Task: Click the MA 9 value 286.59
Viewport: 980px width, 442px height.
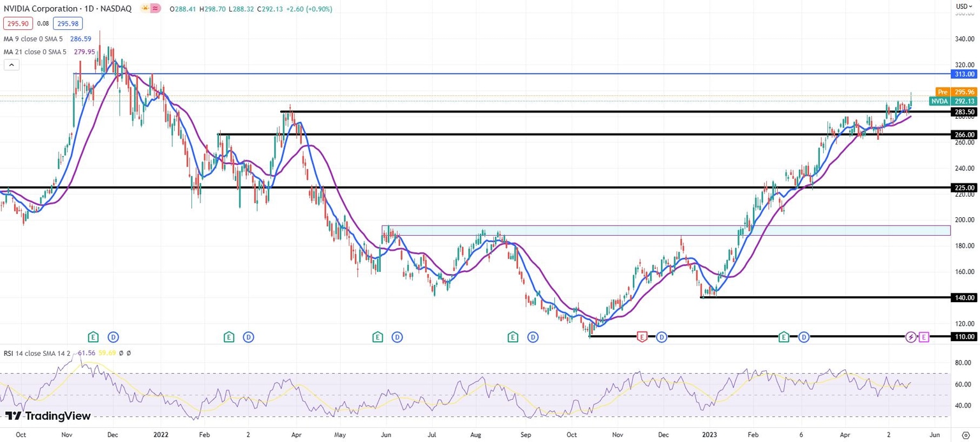Action: click(80, 38)
